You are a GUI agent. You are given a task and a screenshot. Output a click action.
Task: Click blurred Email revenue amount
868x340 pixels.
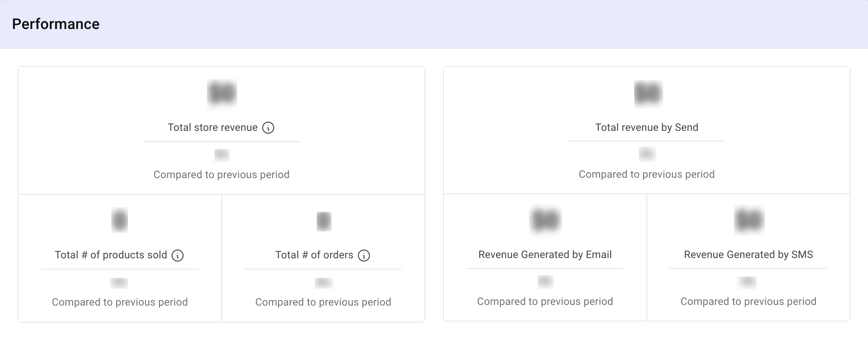pyautogui.click(x=546, y=220)
